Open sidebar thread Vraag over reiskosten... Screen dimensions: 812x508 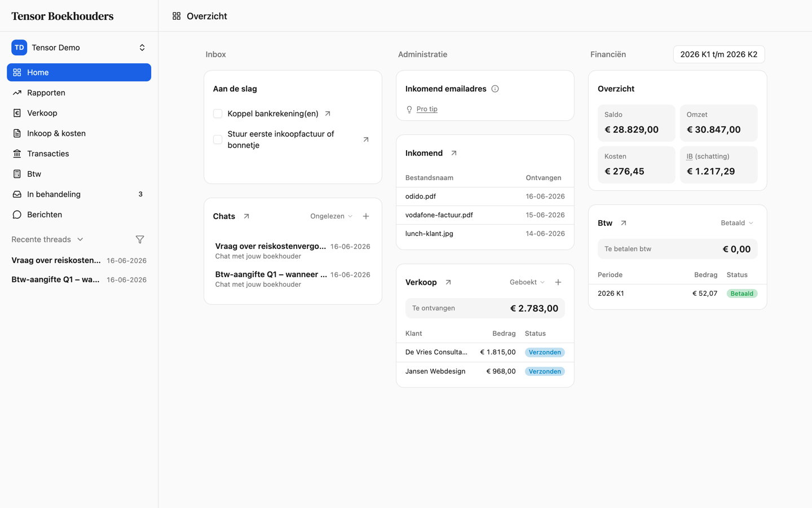pyautogui.click(x=79, y=260)
